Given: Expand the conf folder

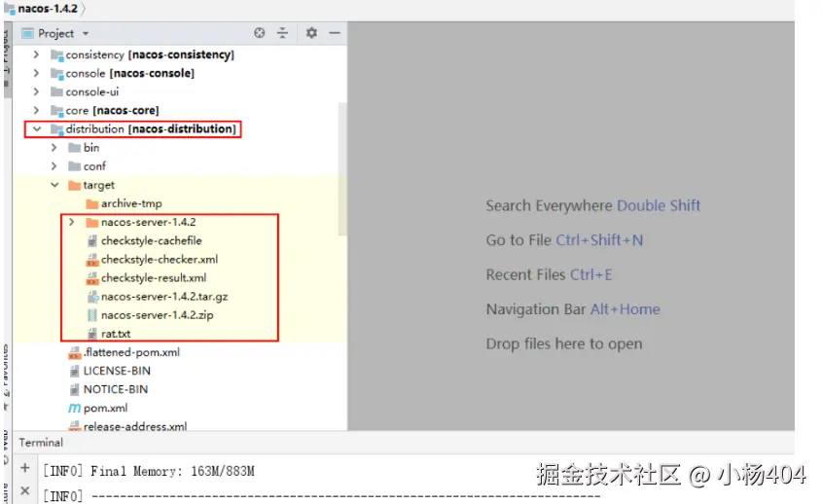Looking at the screenshot, I should click(x=54, y=166).
